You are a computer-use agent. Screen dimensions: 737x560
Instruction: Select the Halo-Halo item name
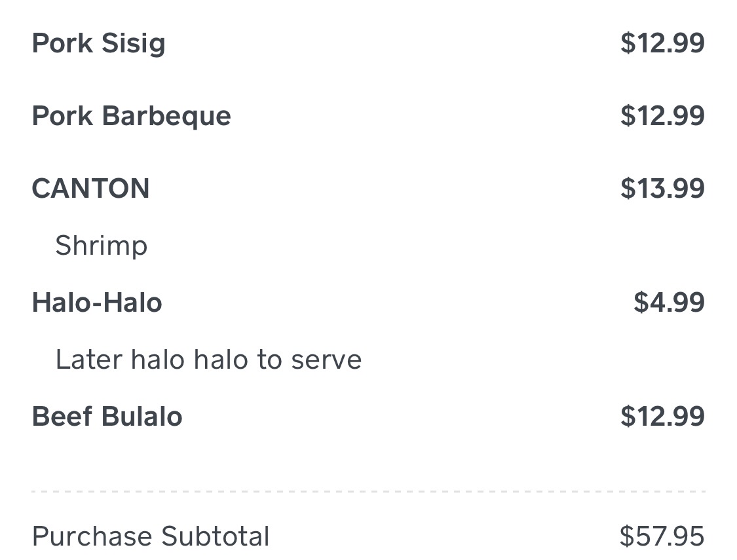pyautogui.click(x=97, y=303)
